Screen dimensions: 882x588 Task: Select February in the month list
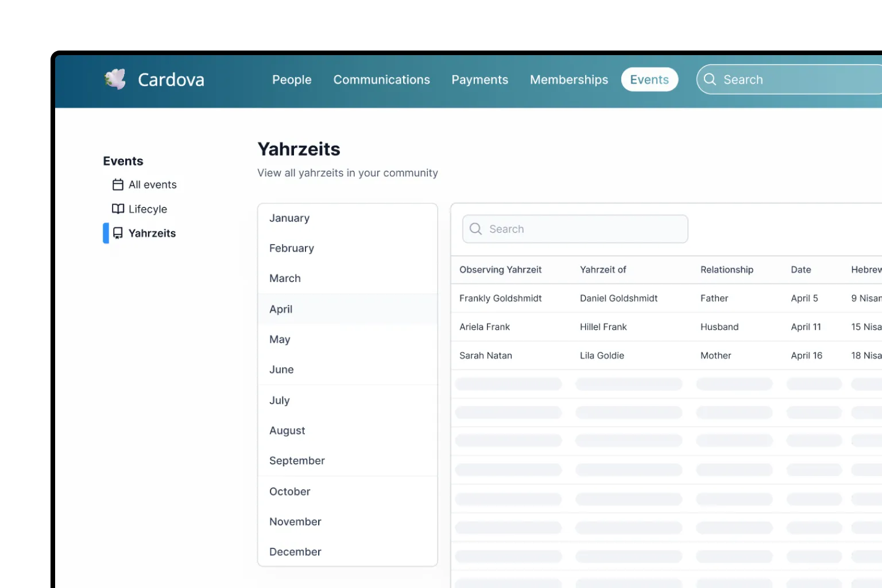[x=348, y=248]
